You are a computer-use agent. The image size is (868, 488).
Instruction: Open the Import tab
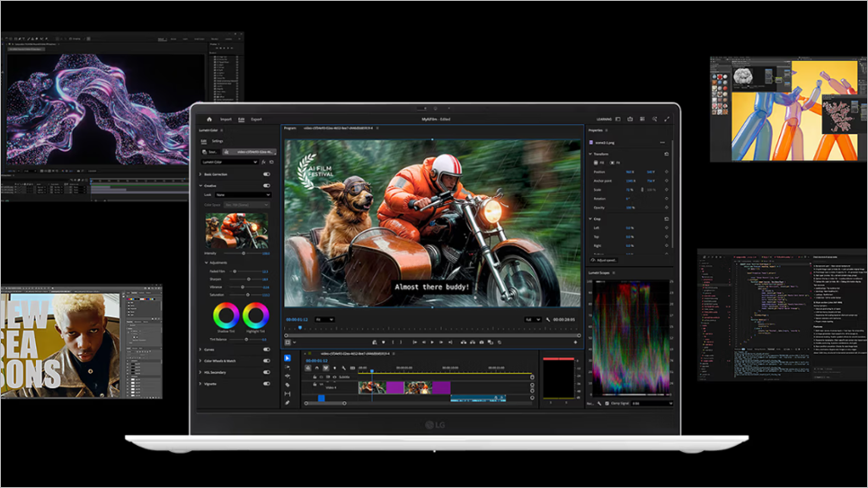226,120
